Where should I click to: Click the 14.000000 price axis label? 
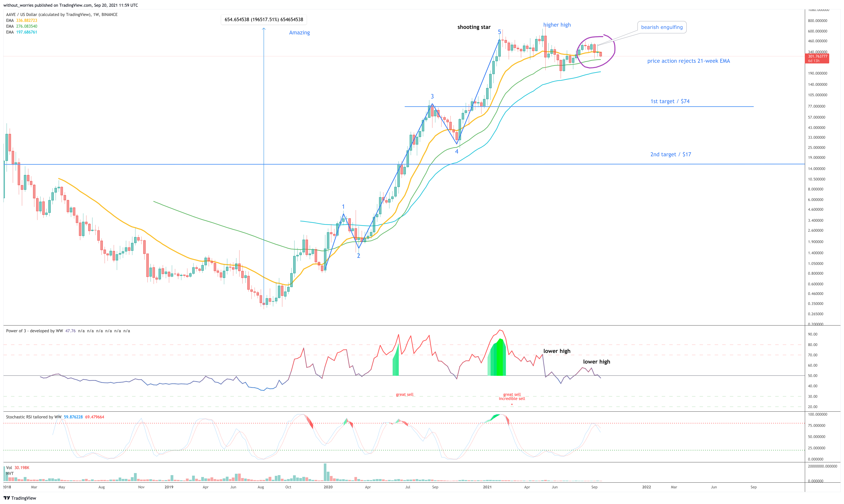tap(817, 169)
